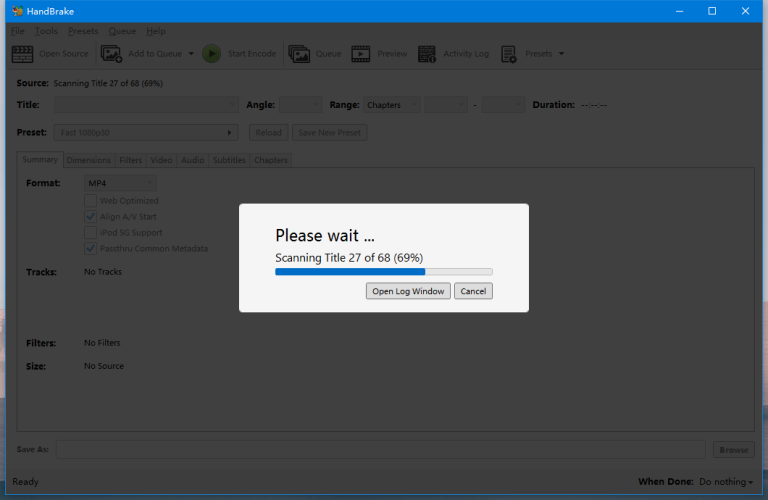Viewport: 768px width, 500px height.
Task: Click the Reload preset button
Action: tap(268, 133)
